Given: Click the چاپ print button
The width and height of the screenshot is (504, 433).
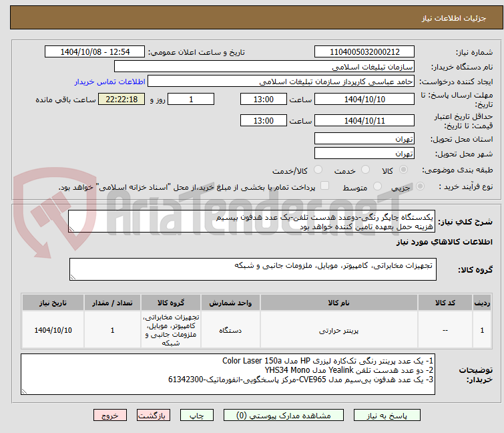Looking at the screenshot, I should (197, 416).
